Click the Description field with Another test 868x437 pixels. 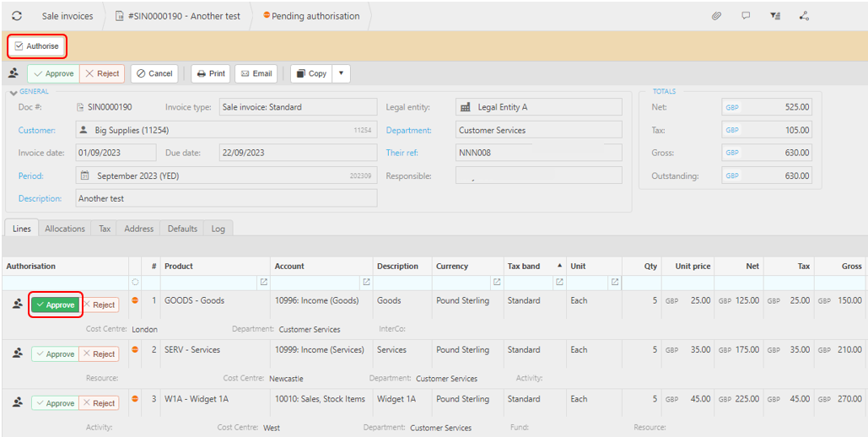tap(226, 197)
